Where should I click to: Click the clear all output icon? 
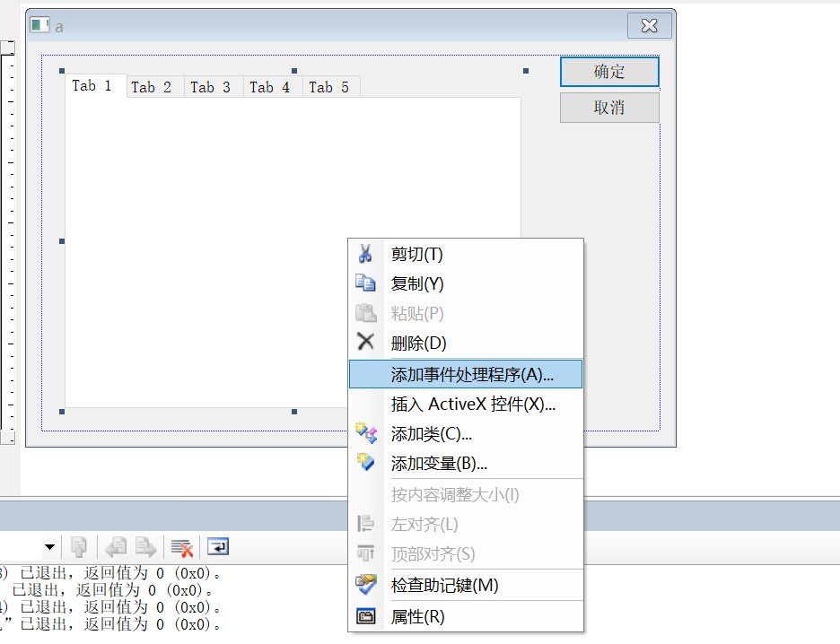click(182, 547)
